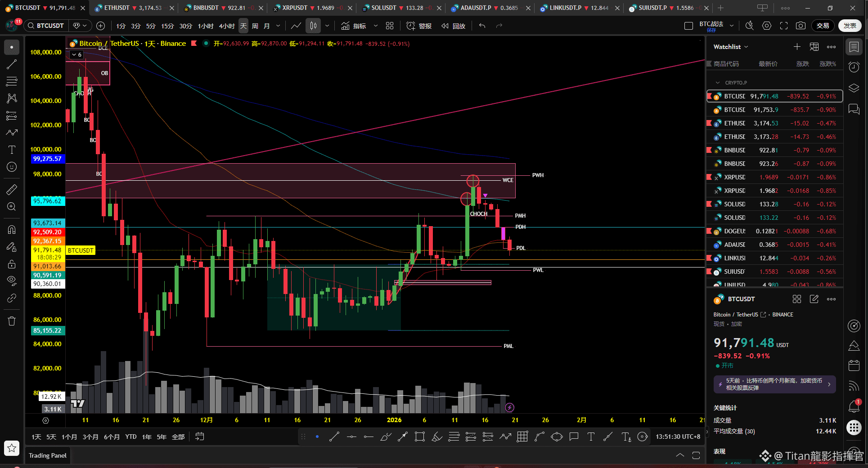Select the callout tool in favorites drawing bar
This screenshot has width=868, height=468.
tap(574, 437)
